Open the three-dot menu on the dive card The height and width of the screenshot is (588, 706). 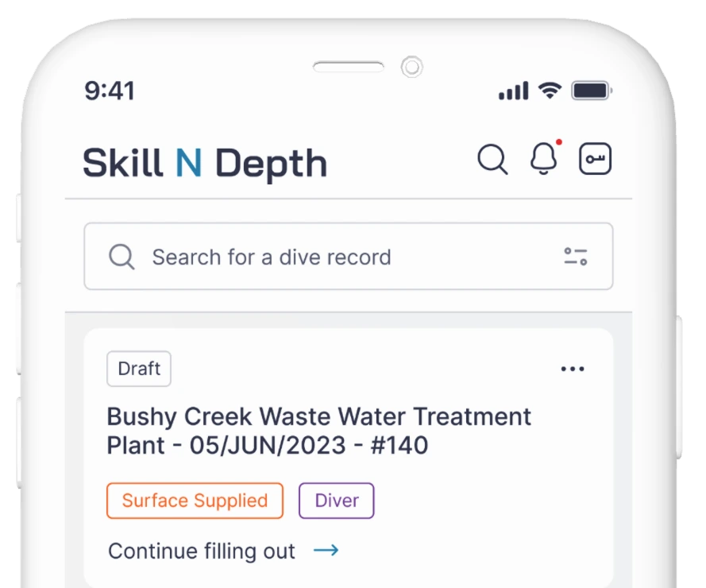coord(573,369)
